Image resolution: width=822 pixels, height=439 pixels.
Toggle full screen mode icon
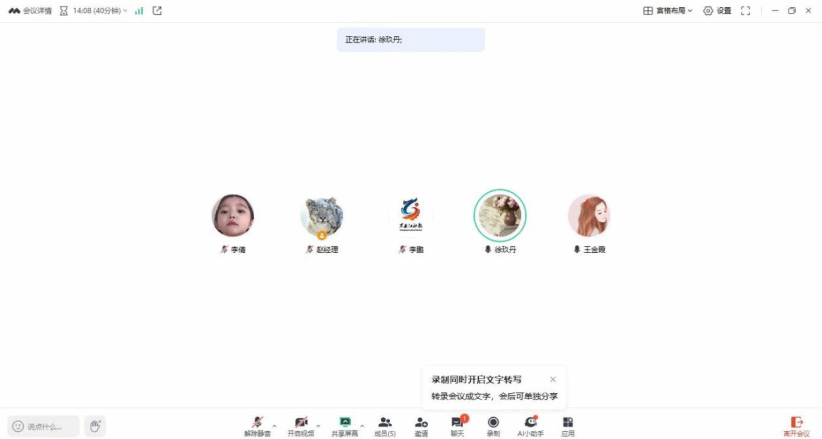click(x=745, y=10)
